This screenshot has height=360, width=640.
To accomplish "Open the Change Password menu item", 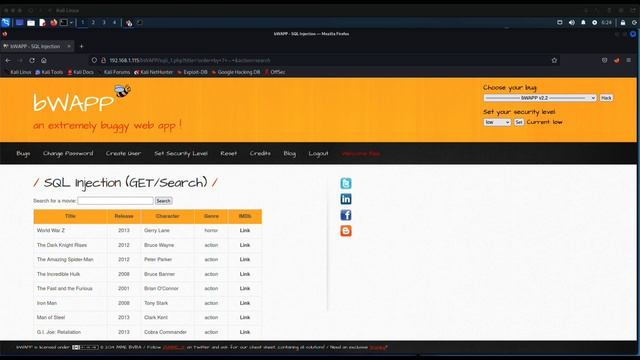I will tap(68, 153).
